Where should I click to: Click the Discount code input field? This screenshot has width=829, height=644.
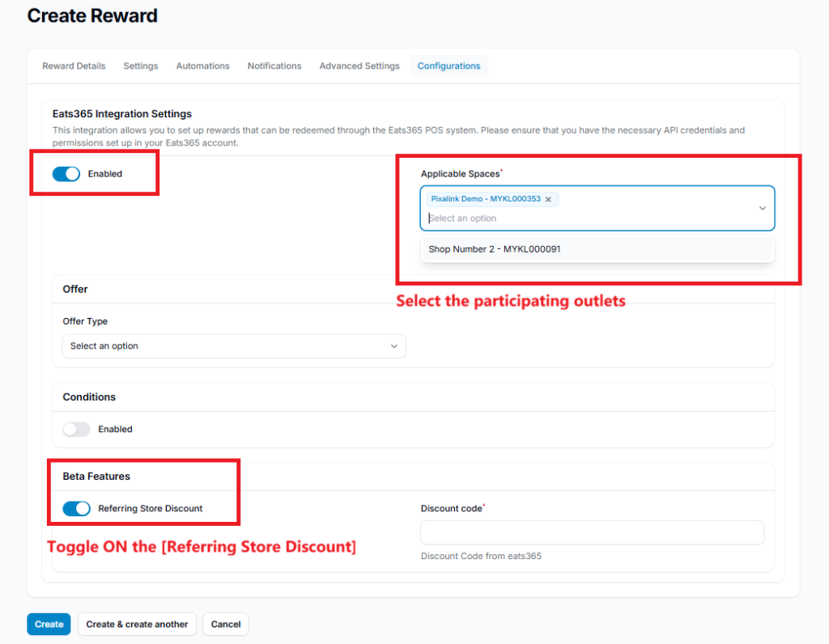[592, 533]
